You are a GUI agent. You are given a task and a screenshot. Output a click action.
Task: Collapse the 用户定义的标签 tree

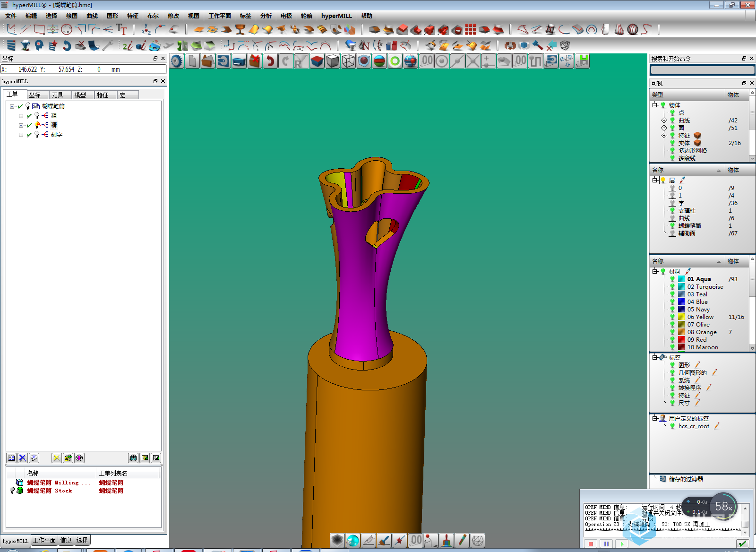[655, 419]
